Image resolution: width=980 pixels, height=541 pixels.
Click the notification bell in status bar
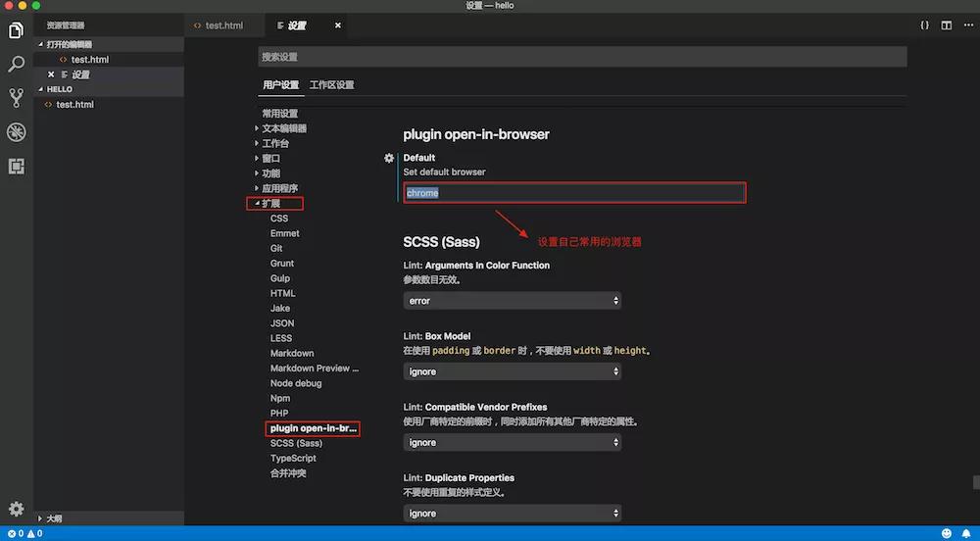(965, 533)
